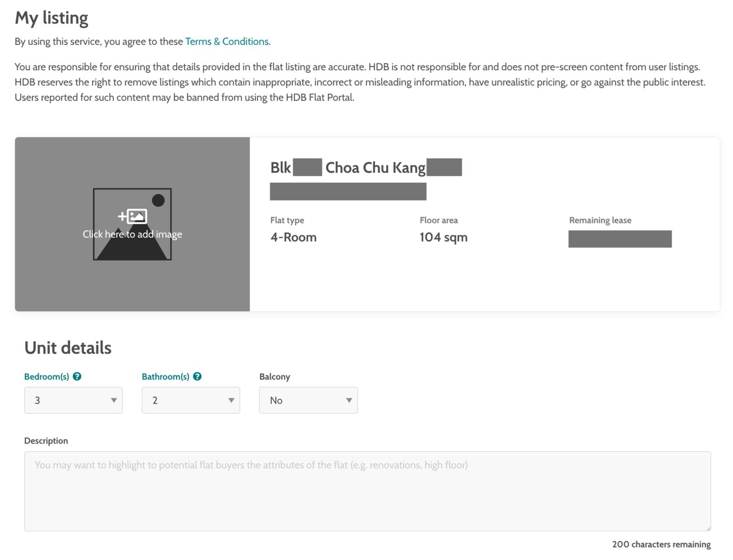Click the Bedroom(s) help question icon
733x560 pixels.
tap(77, 377)
